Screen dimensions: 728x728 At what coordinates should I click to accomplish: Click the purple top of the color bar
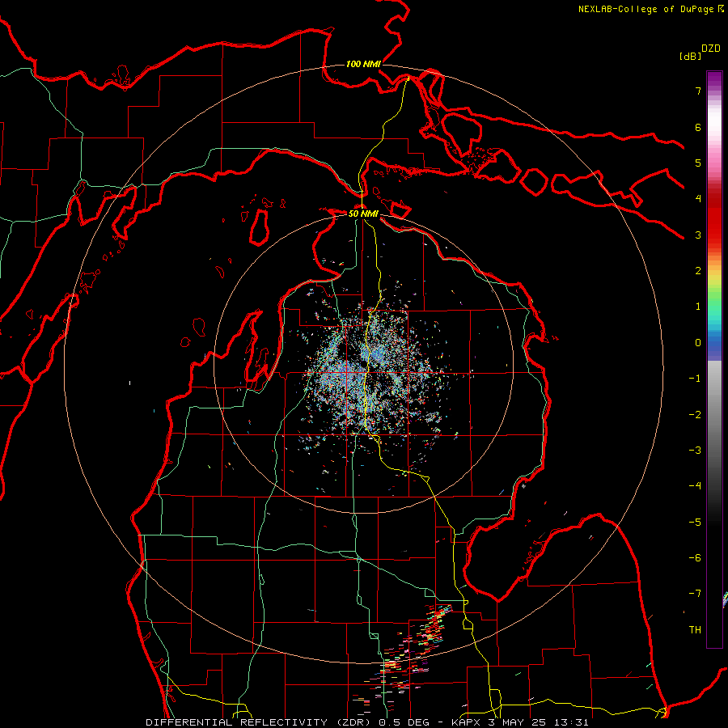click(x=714, y=79)
